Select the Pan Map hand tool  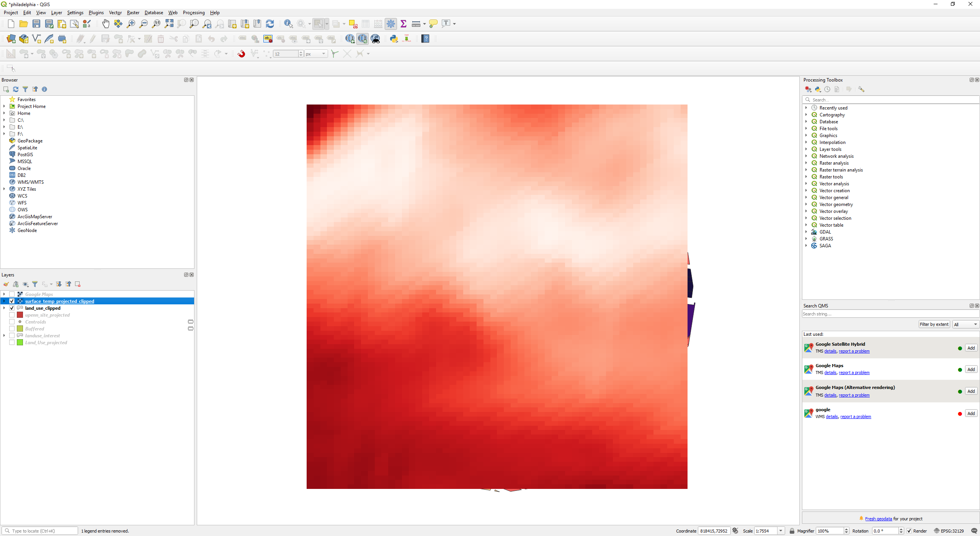tap(106, 24)
